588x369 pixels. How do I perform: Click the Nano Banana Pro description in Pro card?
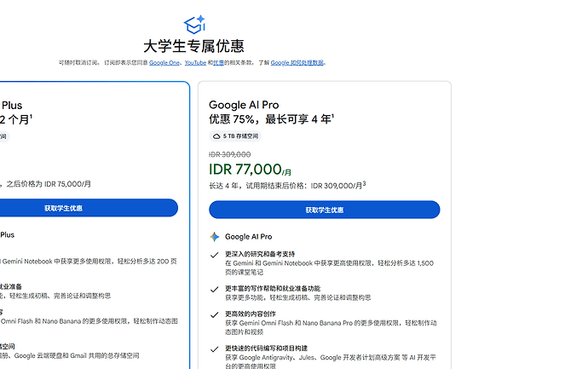click(x=331, y=327)
